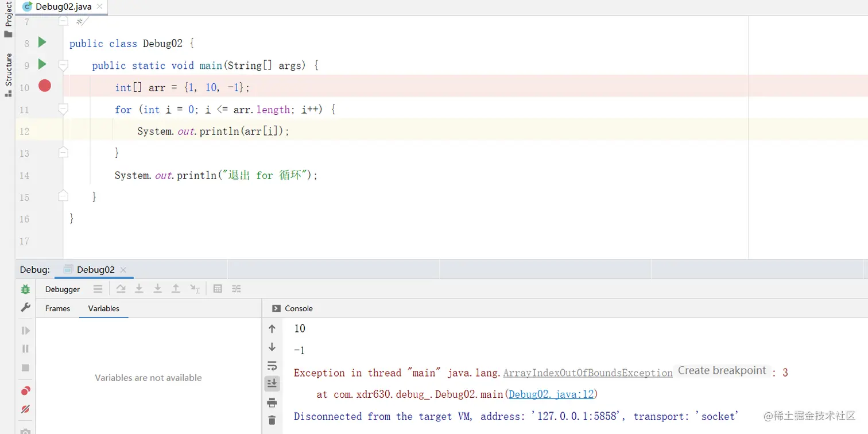Image resolution: width=868 pixels, height=434 pixels.
Task: Click the Step Into icon
Action: pyautogui.click(x=139, y=289)
